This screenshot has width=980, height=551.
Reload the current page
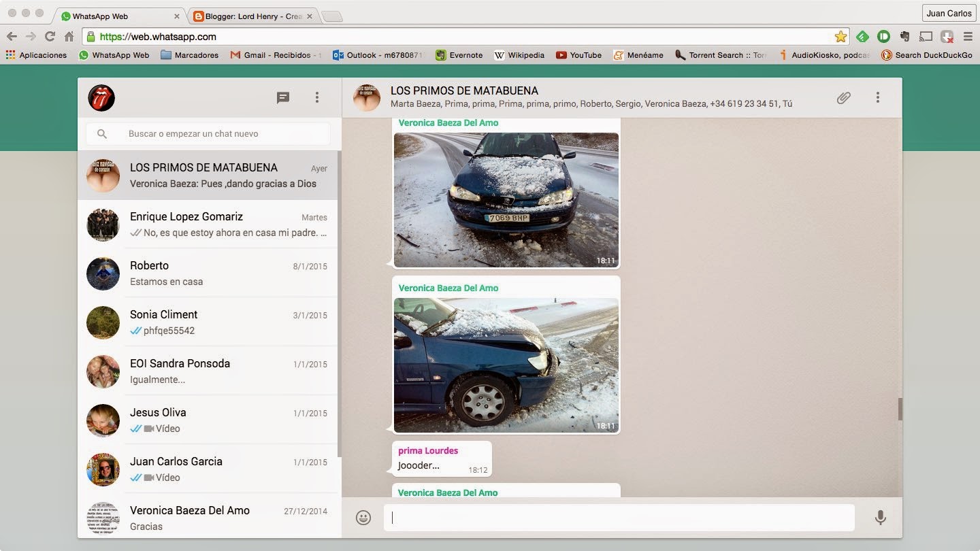[x=50, y=37]
